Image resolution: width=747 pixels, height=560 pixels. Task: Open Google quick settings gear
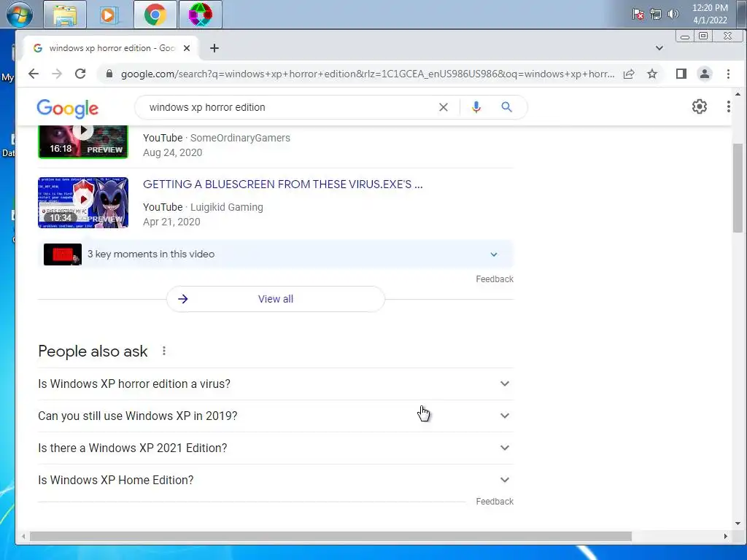tap(700, 106)
